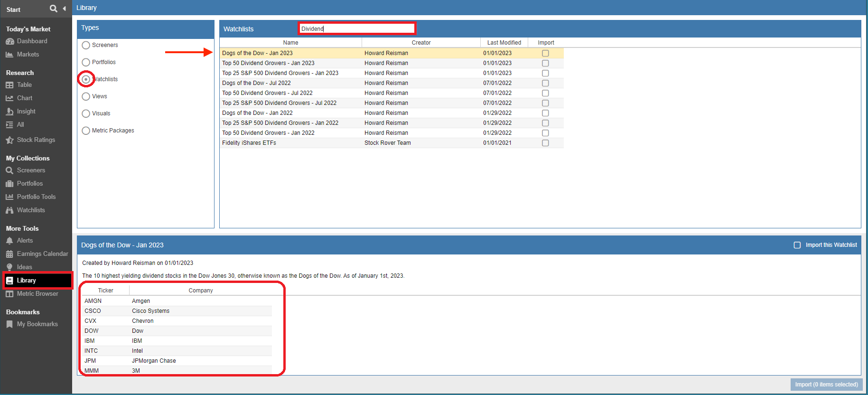Image resolution: width=868 pixels, height=395 pixels.
Task: Open the Insight icon in the sidebar
Action: coord(9,112)
